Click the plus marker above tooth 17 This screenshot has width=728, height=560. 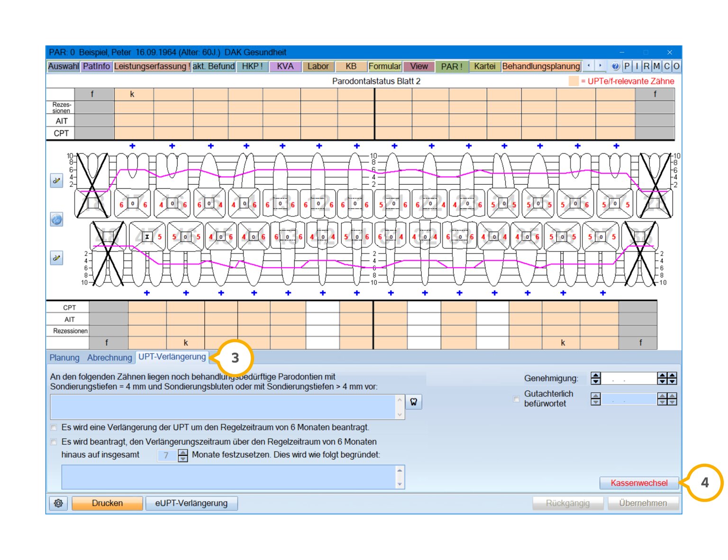coord(132,146)
